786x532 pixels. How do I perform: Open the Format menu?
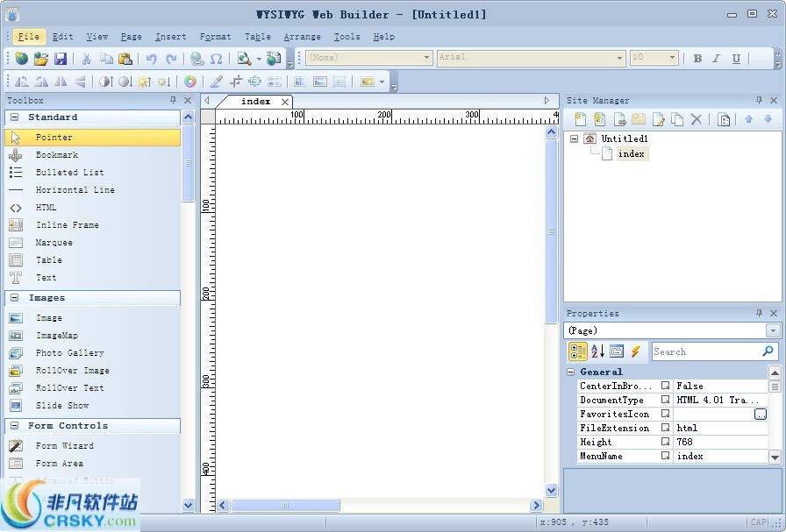pyautogui.click(x=215, y=37)
